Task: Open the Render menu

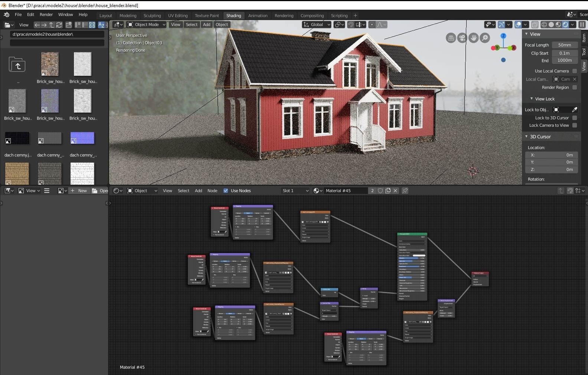Action: point(46,14)
